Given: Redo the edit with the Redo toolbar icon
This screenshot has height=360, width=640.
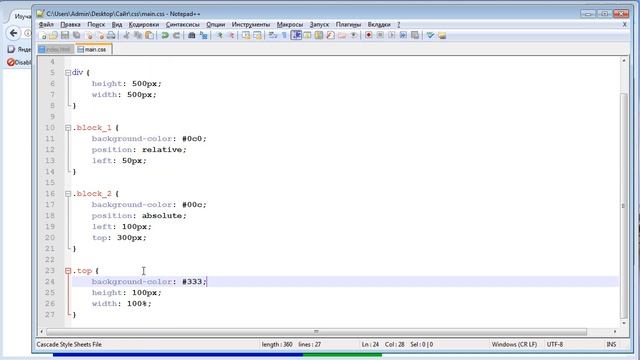Looking at the screenshot, I should coord(176,36).
